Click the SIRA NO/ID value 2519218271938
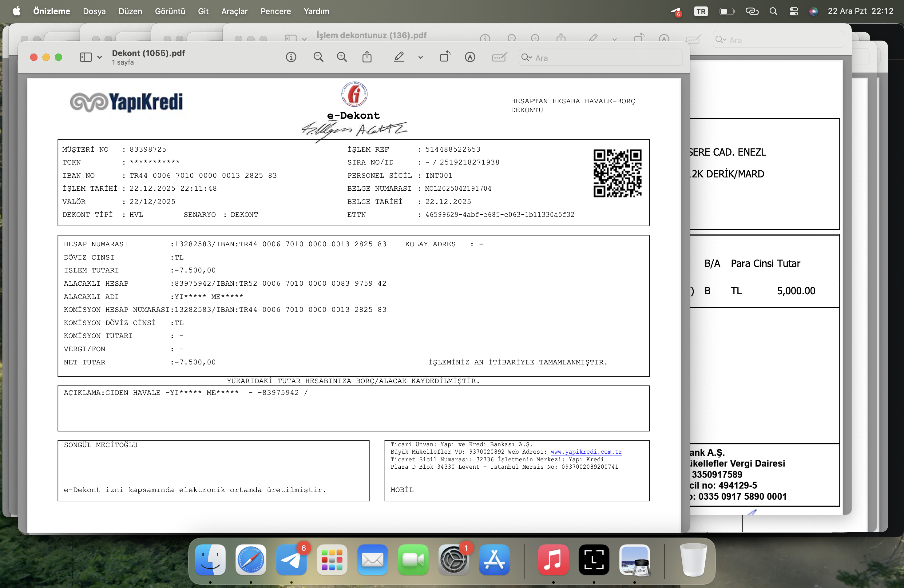Viewport: 904px width, 588px height. click(470, 162)
